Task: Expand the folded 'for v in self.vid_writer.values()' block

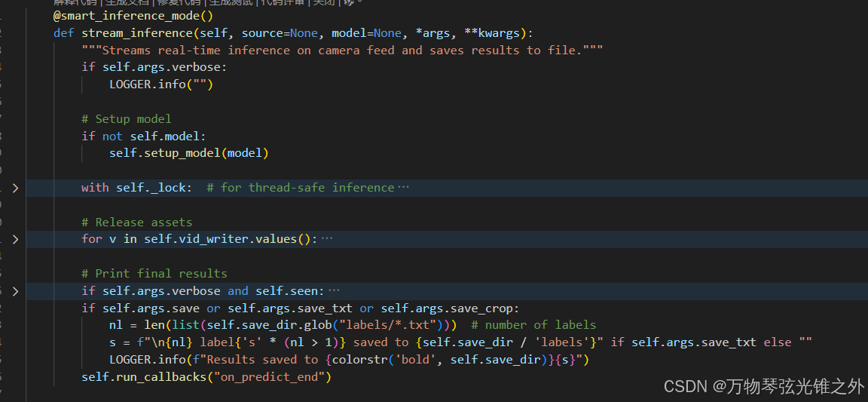Action: coord(16,240)
